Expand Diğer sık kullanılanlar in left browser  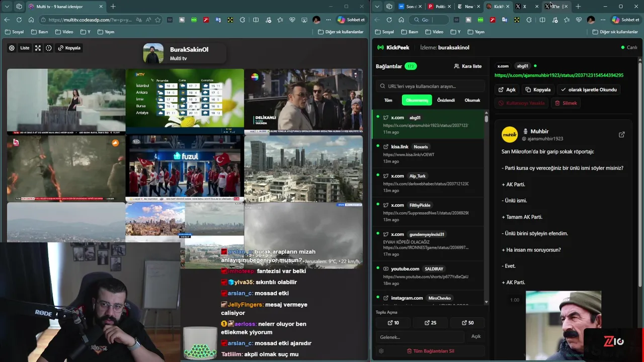[341, 32]
